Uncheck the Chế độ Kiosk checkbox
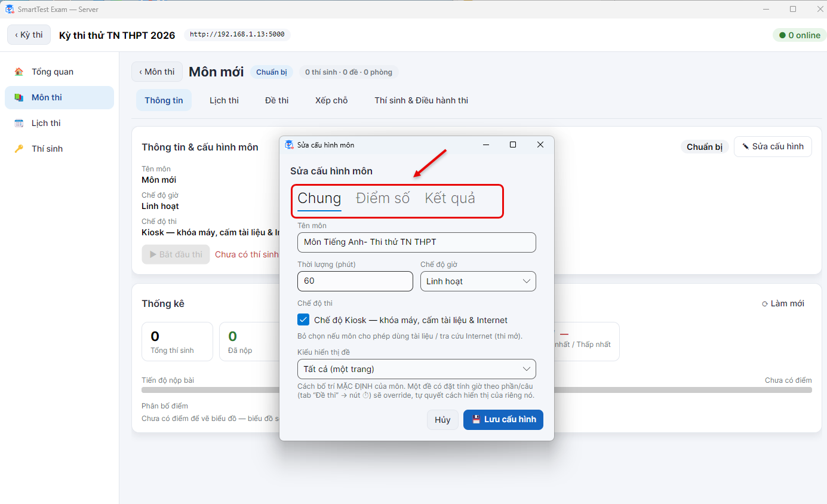 [x=303, y=320]
